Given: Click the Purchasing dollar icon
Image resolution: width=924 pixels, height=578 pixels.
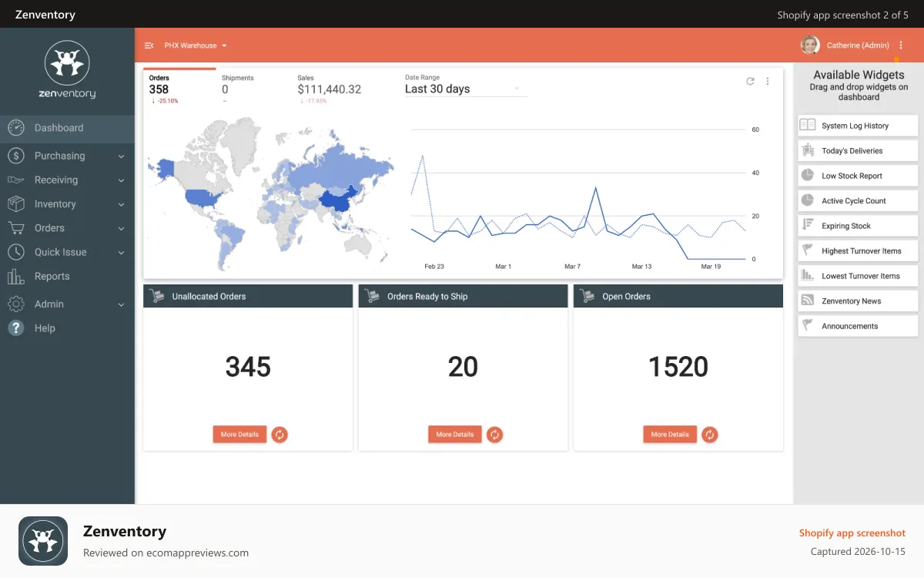Looking at the screenshot, I should click(16, 156).
